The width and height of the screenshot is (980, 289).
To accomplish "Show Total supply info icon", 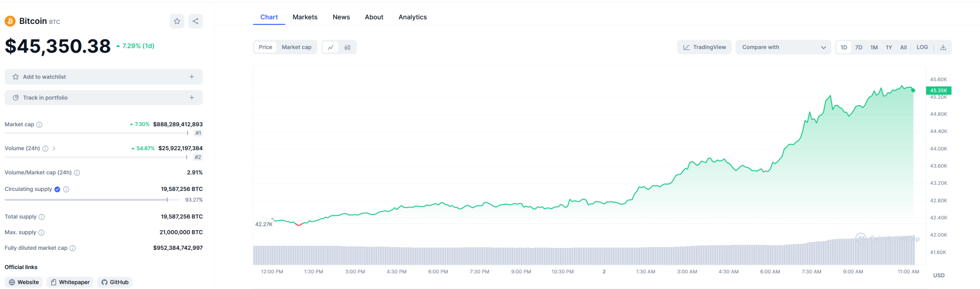I will 42,217.
